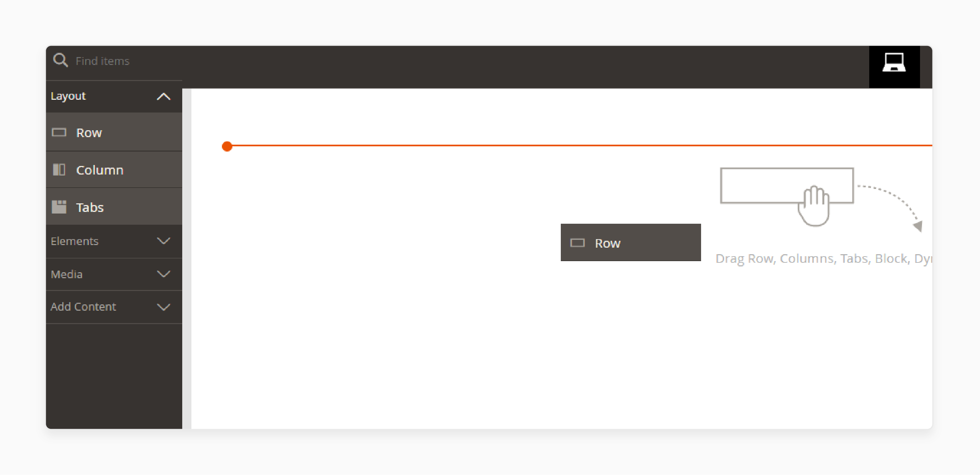Click the orange timeline marker on canvas
The width and height of the screenshot is (980, 475).
coord(227,145)
